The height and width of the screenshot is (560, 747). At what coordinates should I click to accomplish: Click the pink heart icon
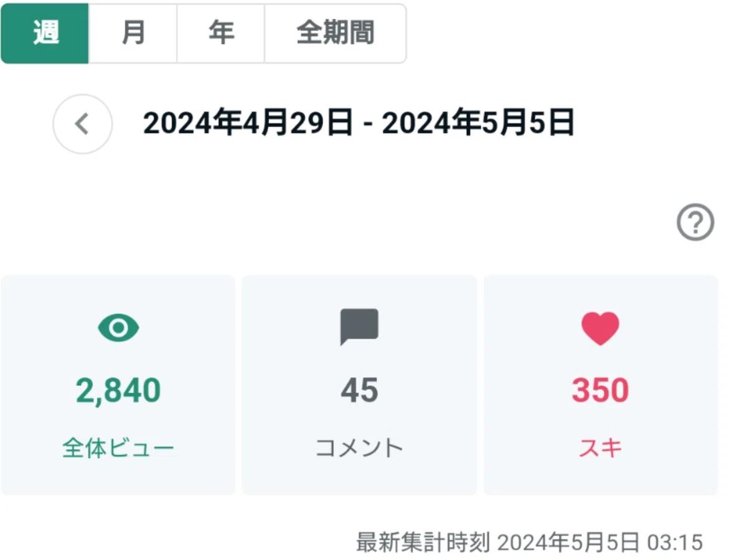tap(601, 329)
